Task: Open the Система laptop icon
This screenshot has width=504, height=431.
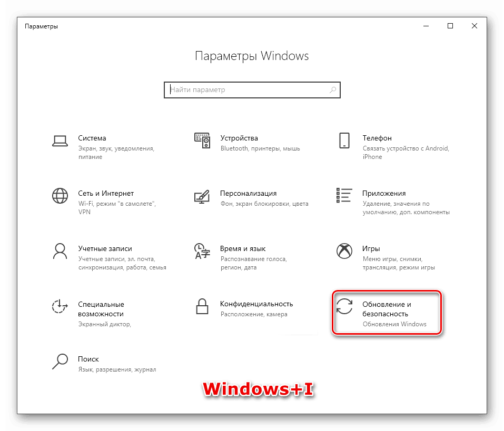Action: (60, 141)
